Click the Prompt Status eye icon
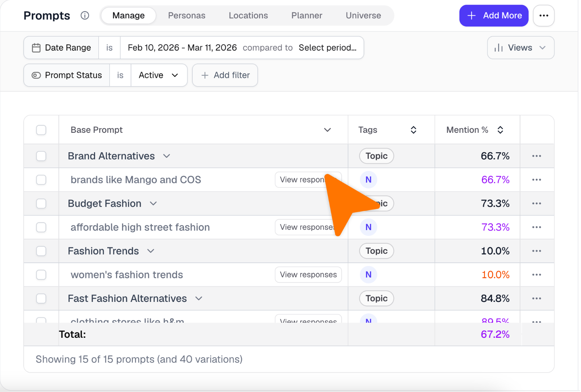This screenshot has width=581, height=392. 36,75
